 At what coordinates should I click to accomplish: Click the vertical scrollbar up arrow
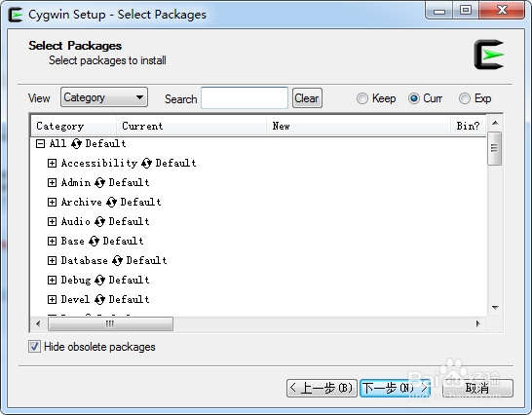tap(495, 123)
